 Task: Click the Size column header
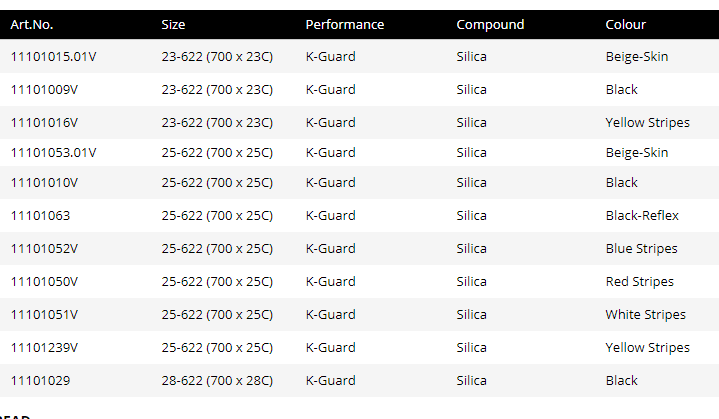point(173,25)
